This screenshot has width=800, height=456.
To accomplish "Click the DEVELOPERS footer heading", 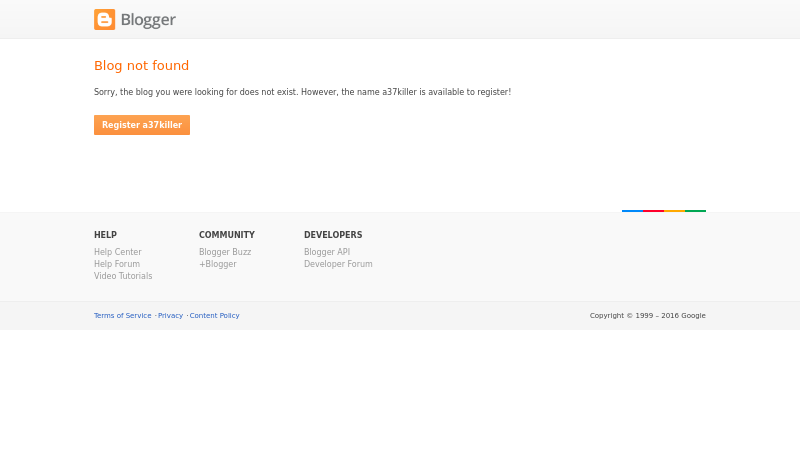I will click(x=333, y=235).
